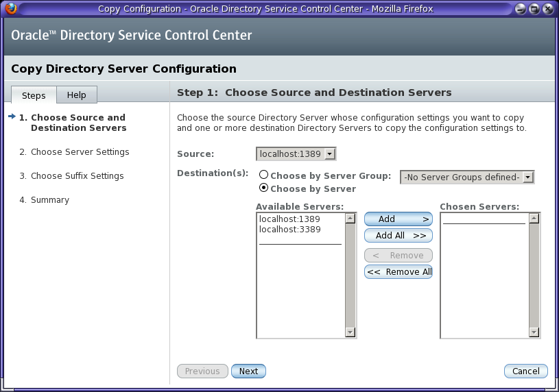Select Choose by Server radio button

(263, 188)
